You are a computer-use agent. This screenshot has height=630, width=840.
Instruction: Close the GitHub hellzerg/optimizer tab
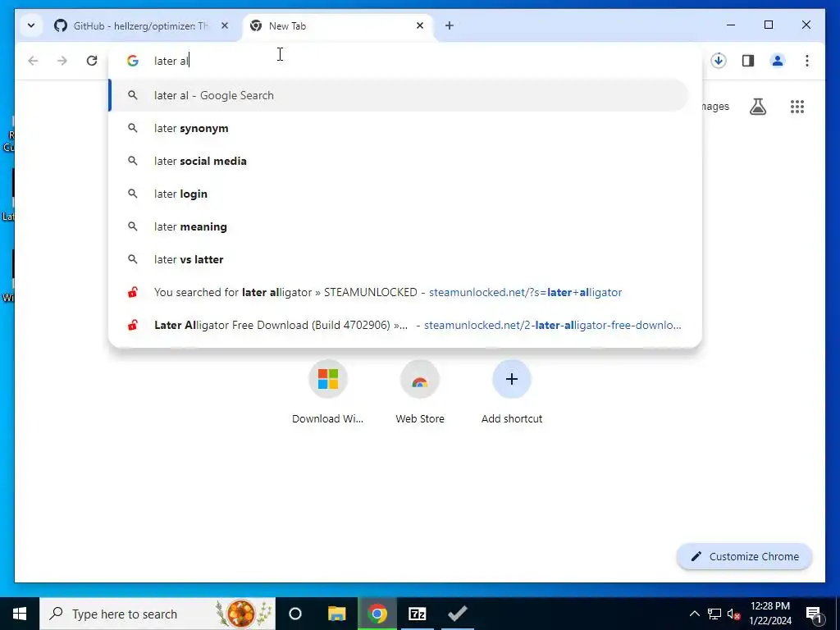coord(225,25)
